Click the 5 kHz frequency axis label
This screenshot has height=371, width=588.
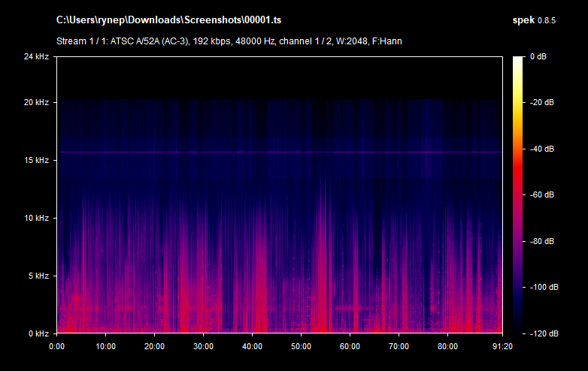point(38,276)
